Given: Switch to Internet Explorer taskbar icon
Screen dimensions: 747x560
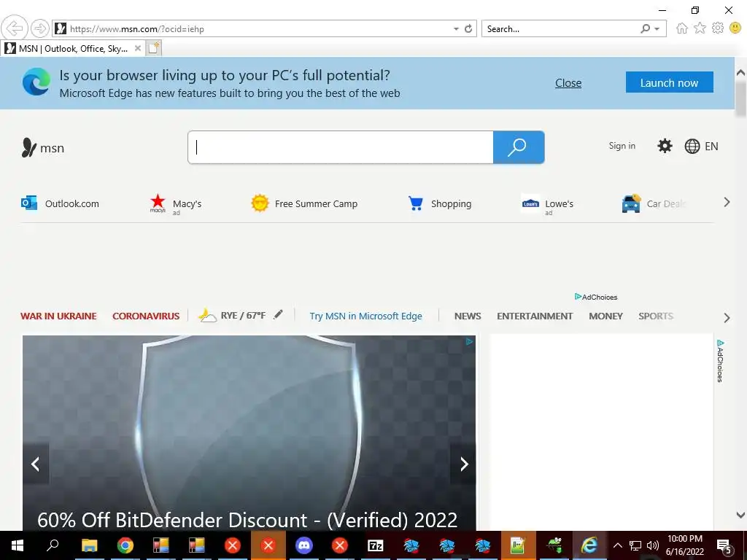Looking at the screenshot, I should click(x=589, y=545).
